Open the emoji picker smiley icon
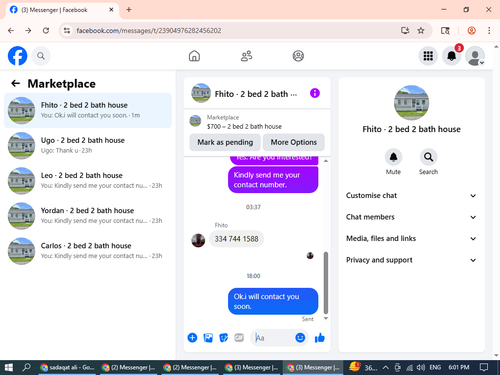This screenshot has width=500, height=375. pos(300,338)
